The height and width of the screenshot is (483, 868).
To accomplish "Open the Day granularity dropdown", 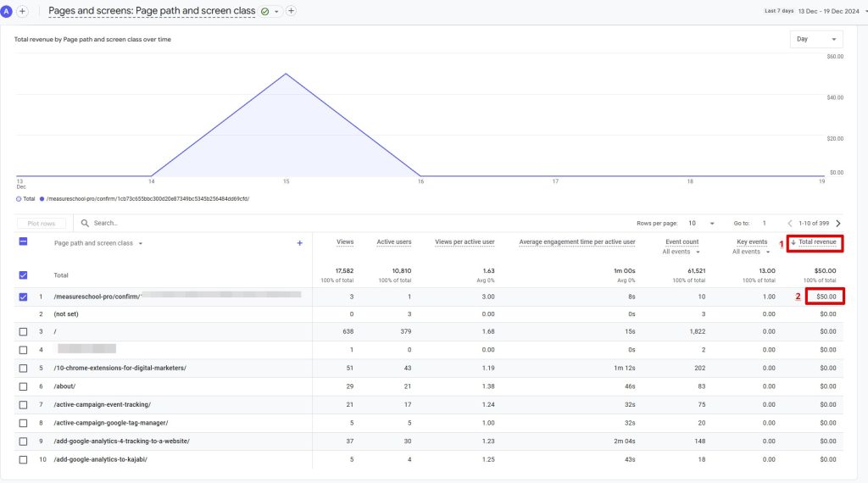I will (816, 39).
